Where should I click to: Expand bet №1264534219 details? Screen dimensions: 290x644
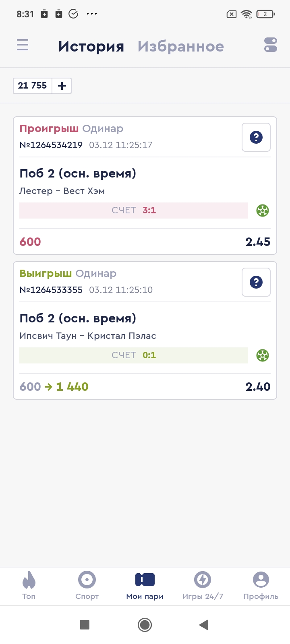click(x=51, y=145)
